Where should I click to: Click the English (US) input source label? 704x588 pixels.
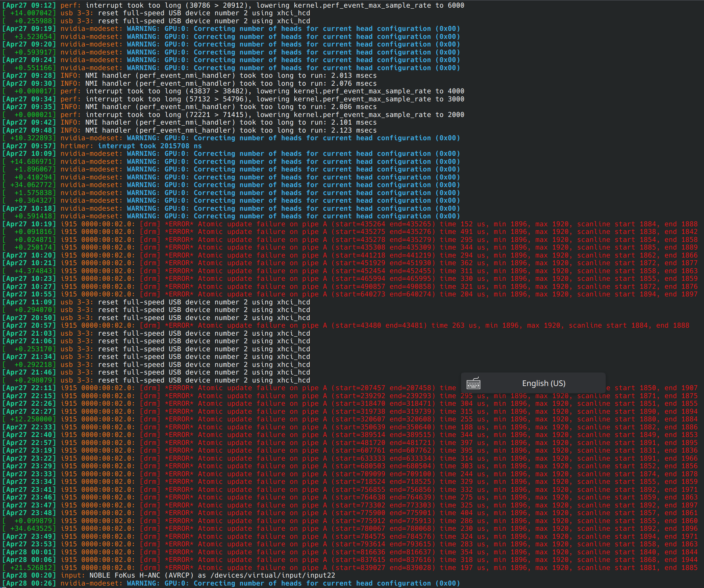click(544, 383)
